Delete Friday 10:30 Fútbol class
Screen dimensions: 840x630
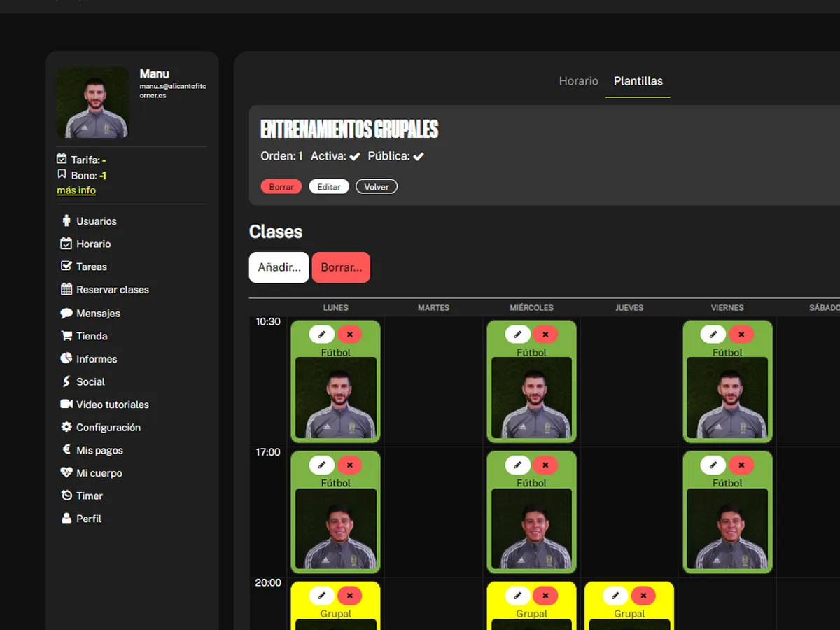pyautogui.click(x=741, y=334)
